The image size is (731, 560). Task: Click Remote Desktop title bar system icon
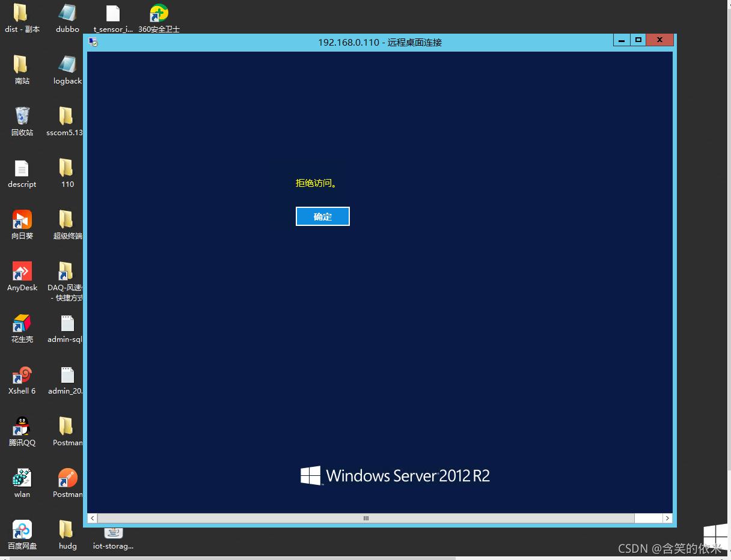pos(93,42)
